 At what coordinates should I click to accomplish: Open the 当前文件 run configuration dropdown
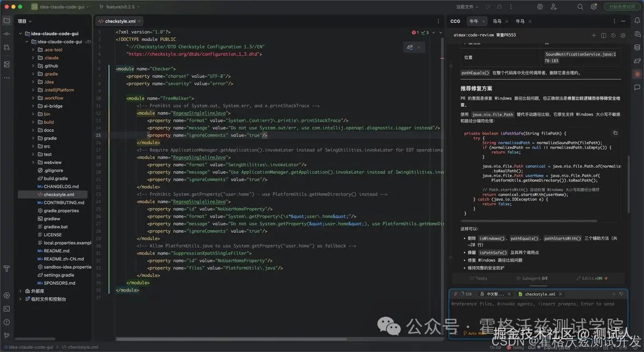click(467, 7)
